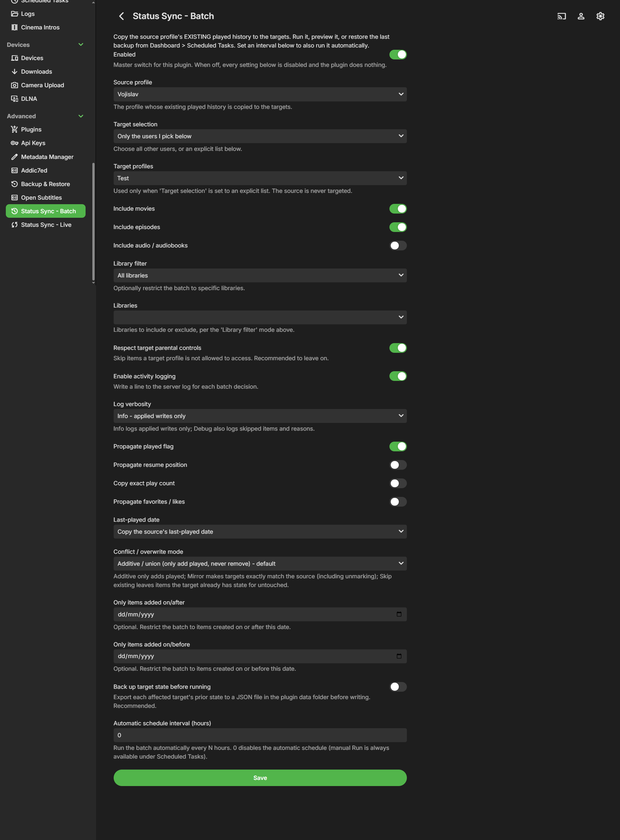Open Api Keys in the sidebar
This screenshot has width=620, height=840.
(46, 143)
